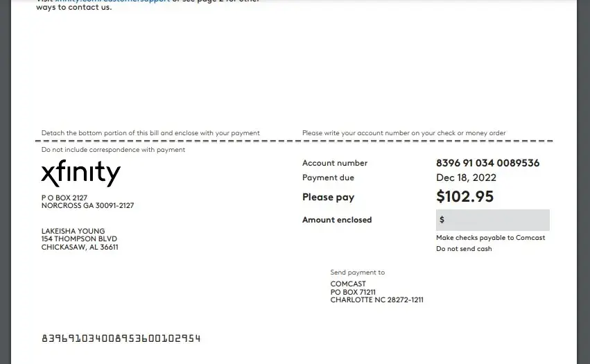
Task: Click the 'Make checks payable to Comcast' note
Action: (x=490, y=238)
